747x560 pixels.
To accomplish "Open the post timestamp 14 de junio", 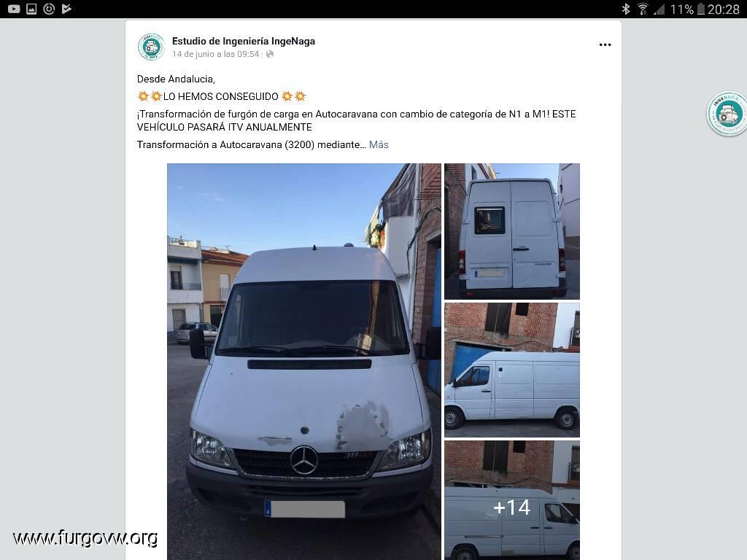I will coord(215,54).
